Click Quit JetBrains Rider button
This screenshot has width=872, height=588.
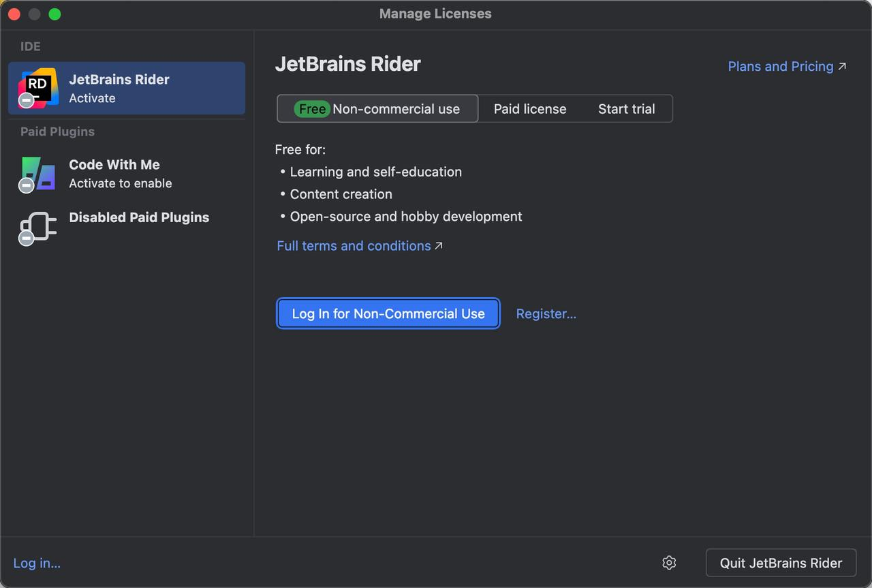pyautogui.click(x=781, y=563)
